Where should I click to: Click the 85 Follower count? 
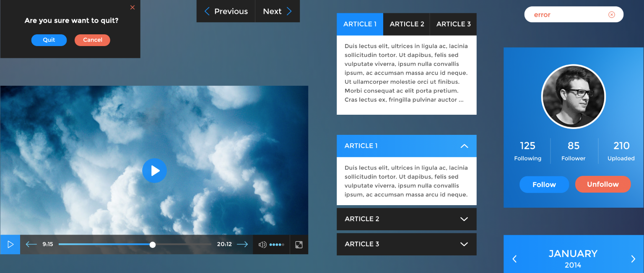click(574, 151)
